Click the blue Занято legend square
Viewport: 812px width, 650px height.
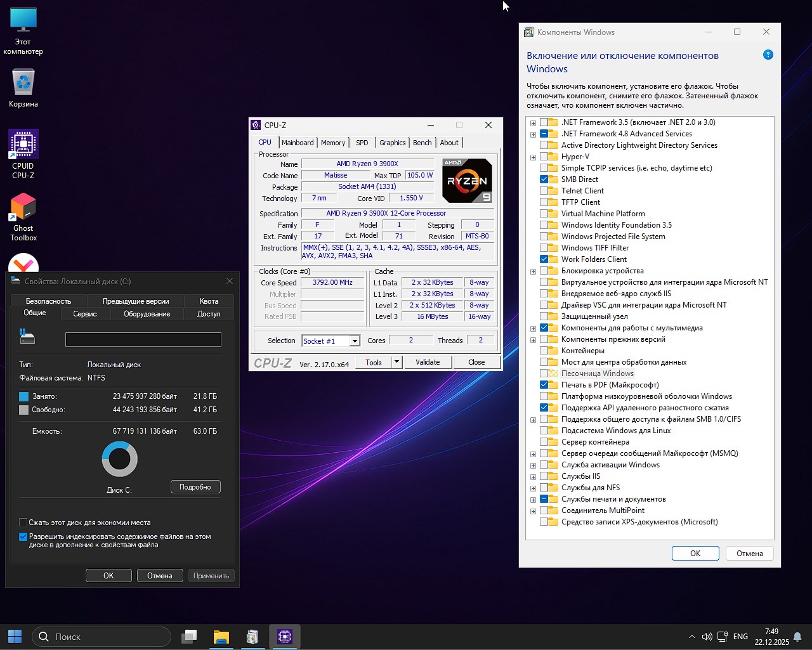click(x=23, y=396)
